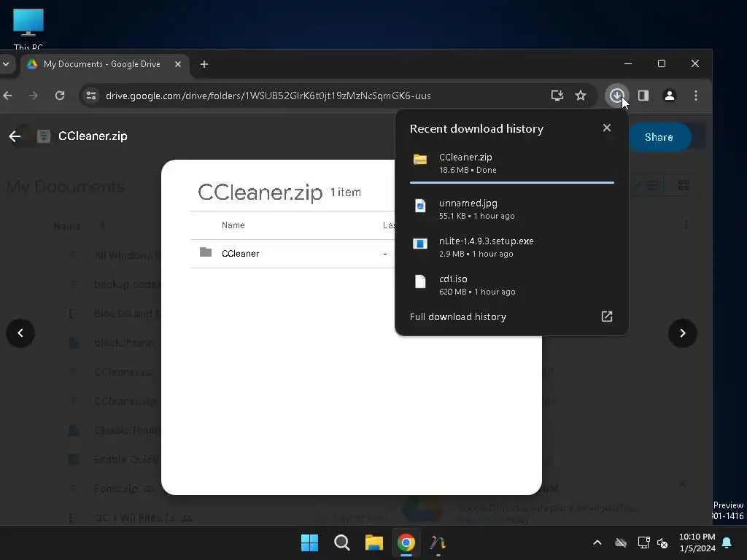747x560 pixels.
Task: Open the Chrome side panel
Action: (x=643, y=96)
